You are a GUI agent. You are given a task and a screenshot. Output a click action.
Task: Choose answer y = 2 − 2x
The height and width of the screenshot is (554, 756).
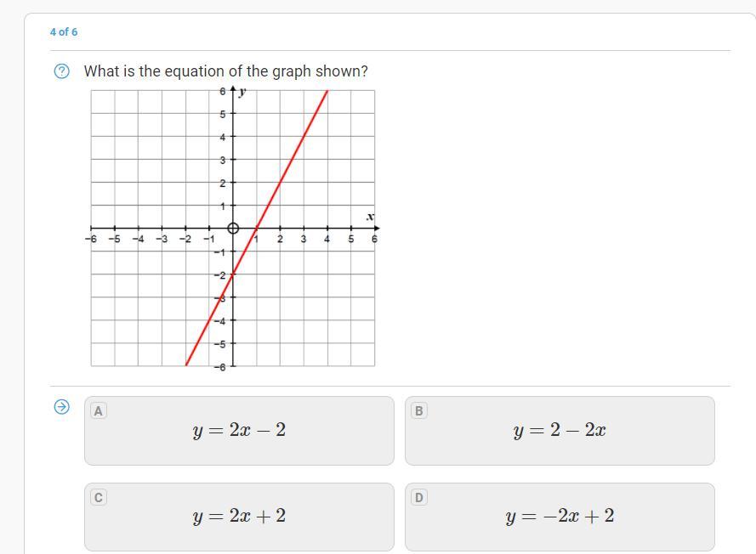(x=560, y=431)
